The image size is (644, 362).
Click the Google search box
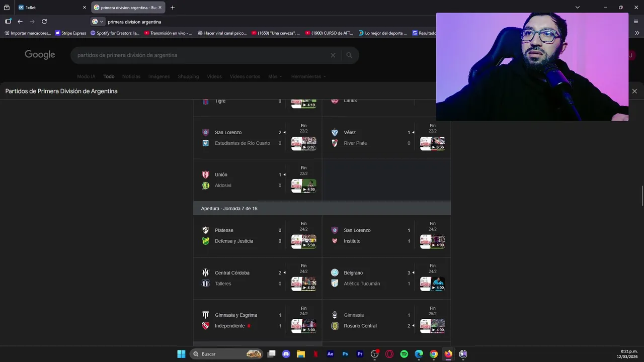[x=201, y=55]
